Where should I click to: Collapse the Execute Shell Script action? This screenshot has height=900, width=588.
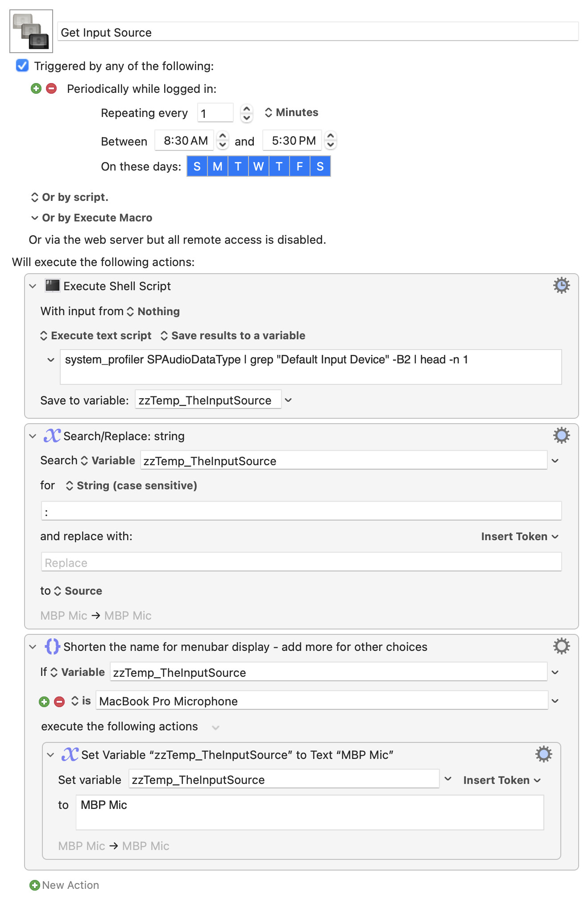(x=33, y=286)
